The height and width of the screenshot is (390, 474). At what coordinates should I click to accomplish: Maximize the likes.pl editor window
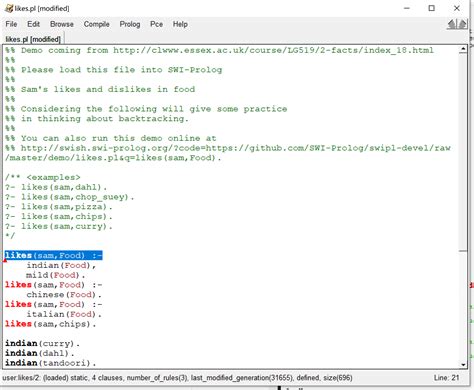pos(432,8)
